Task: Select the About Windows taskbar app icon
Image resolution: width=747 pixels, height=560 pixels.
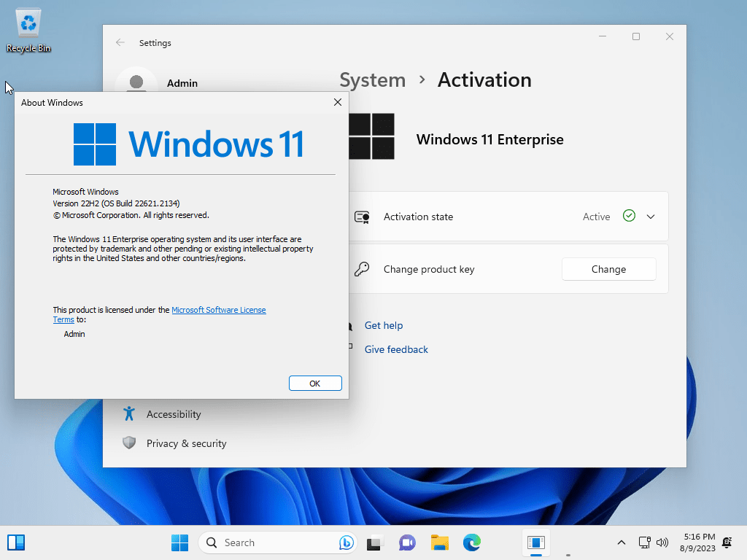Action: click(536, 542)
